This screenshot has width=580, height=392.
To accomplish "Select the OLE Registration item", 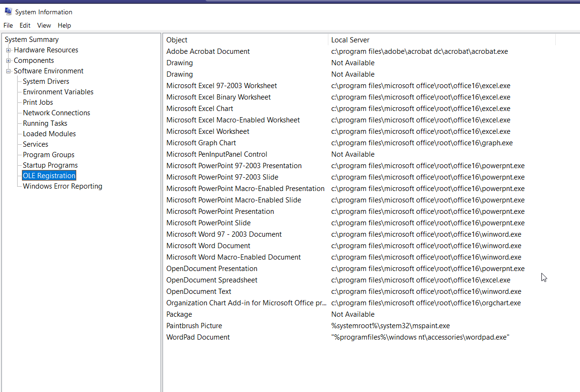I will point(49,176).
